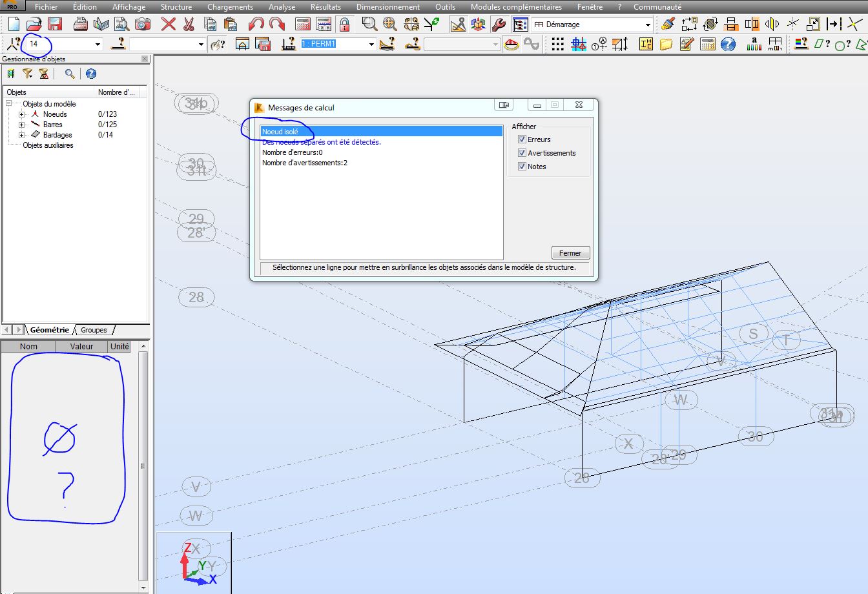Expand the Noeuds tree node

tap(21, 114)
